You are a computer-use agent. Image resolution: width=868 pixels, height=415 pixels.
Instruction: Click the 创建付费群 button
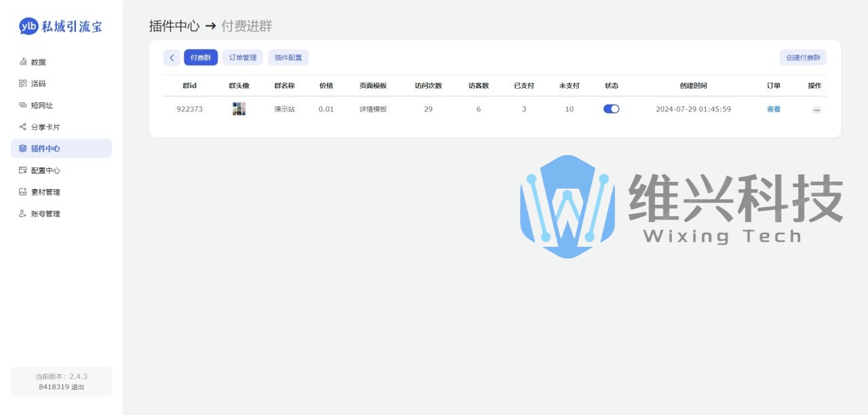[x=803, y=58]
